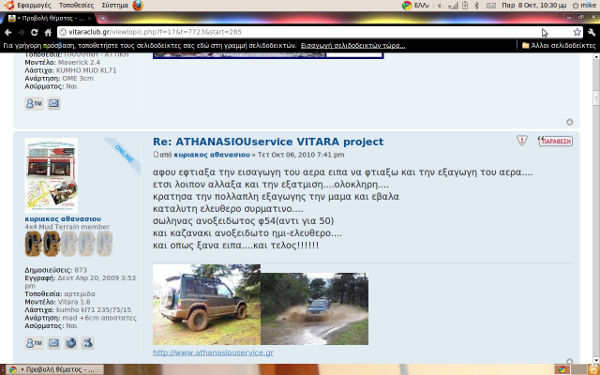Click the battery status indicator
Image resolution: width=600 pixels, height=375 pixels.
click(465, 5)
